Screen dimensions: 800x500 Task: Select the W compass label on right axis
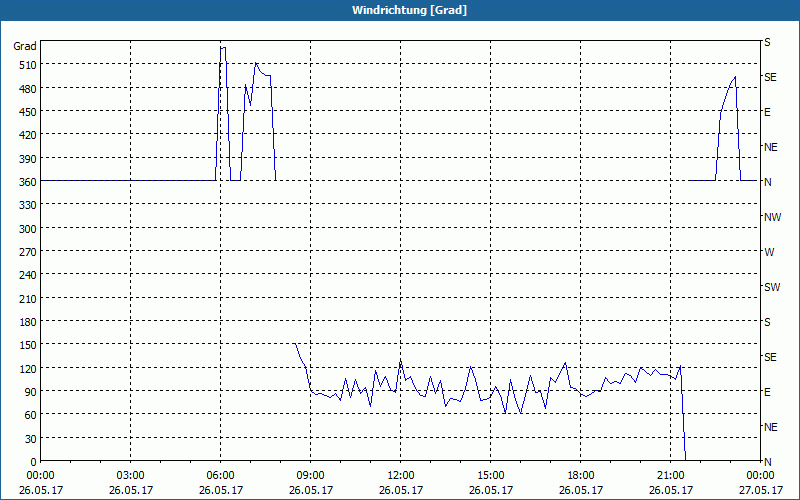click(769, 252)
